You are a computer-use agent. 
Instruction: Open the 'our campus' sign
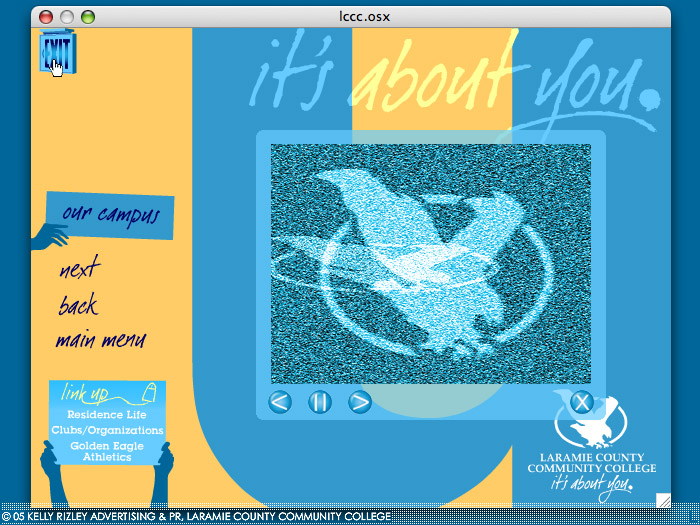click(x=110, y=216)
